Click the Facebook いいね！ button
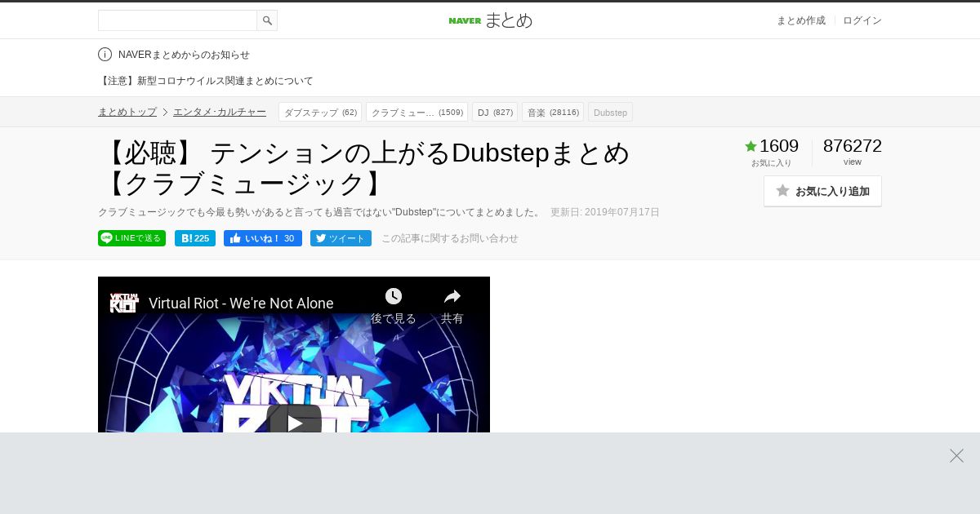980x514 pixels. (263, 238)
